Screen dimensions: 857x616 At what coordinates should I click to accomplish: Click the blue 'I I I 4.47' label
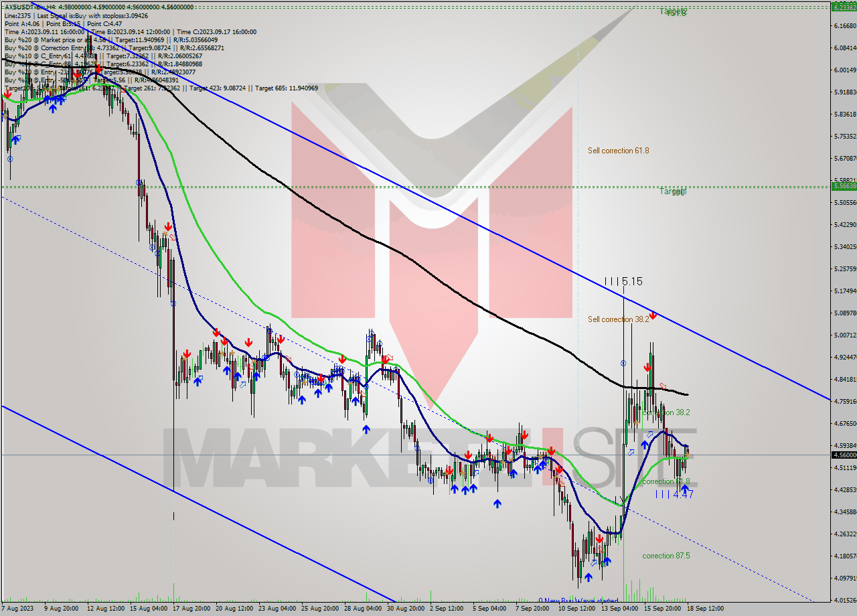pos(674,494)
